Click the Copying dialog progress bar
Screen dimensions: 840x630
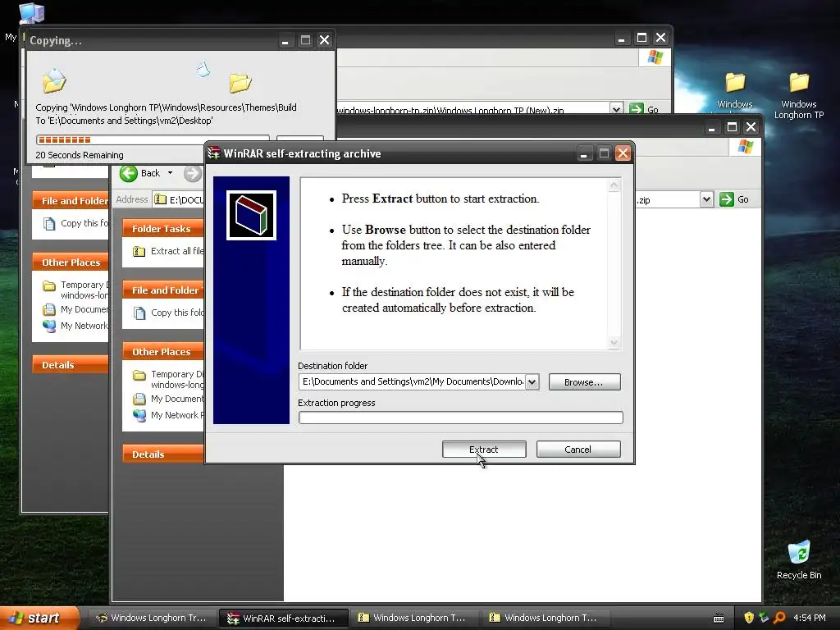[153, 139]
